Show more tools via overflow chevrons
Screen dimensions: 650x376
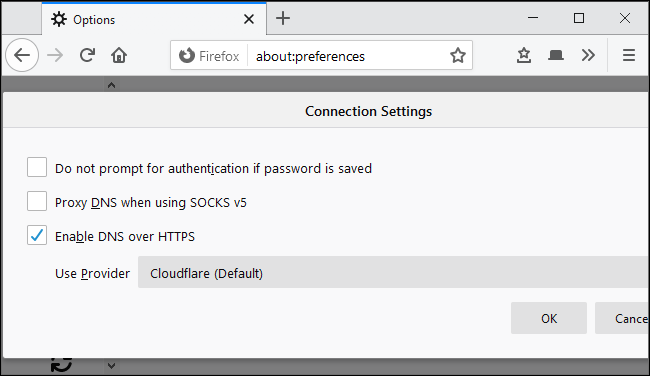[x=588, y=55]
